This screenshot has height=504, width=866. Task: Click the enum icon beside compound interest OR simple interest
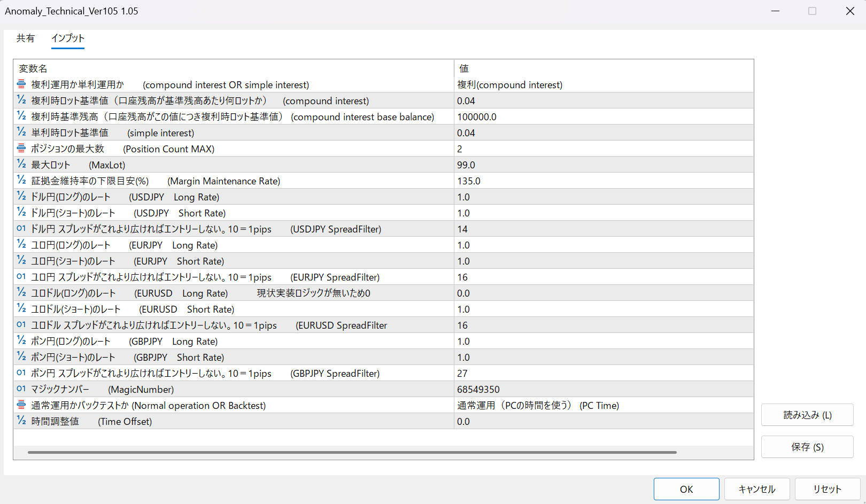(21, 84)
